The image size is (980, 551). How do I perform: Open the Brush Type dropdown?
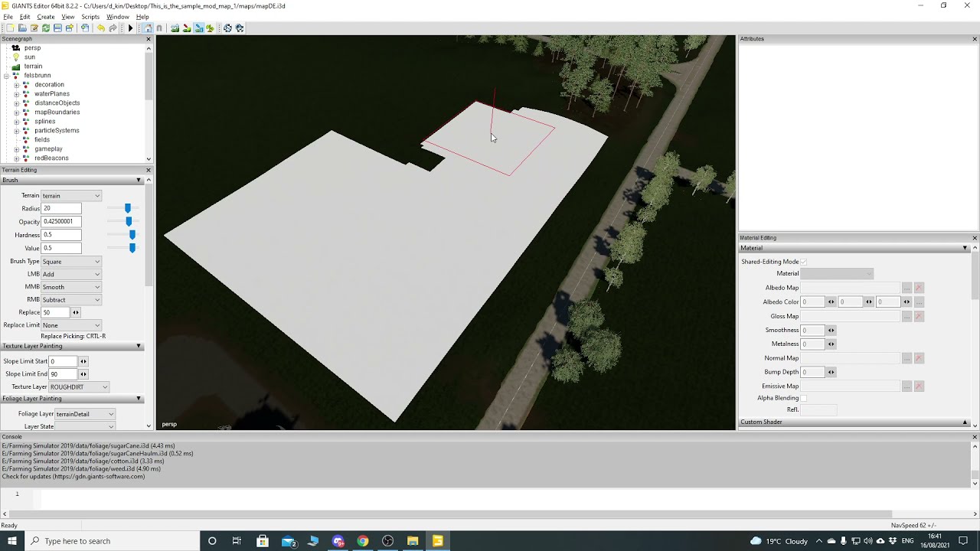pos(71,262)
